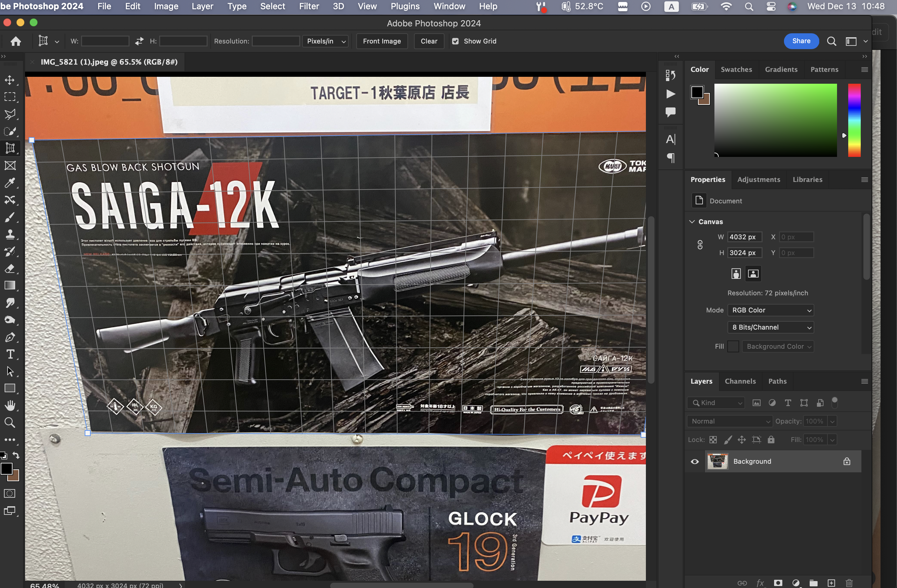Click the rainbow hue slider strip
The height and width of the screenshot is (588, 897).
click(854, 120)
